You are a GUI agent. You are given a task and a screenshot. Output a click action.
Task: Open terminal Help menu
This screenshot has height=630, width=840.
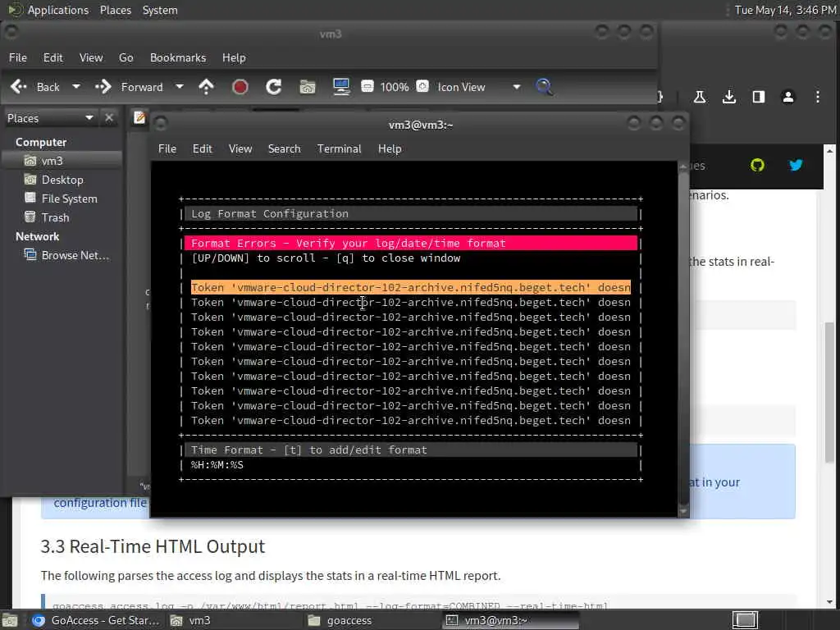click(x=390, y=149)
